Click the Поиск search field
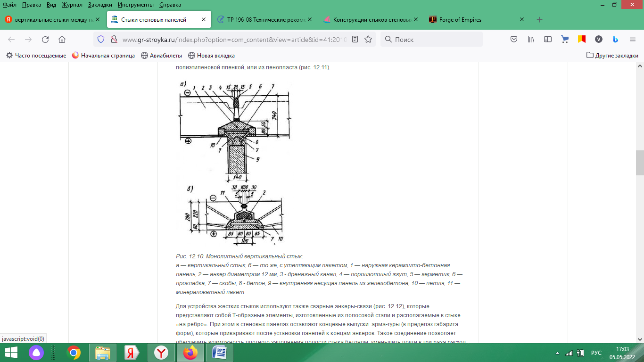Image resolution: width=644 pixels, height=362 pixels. click(x=431, y=40)
